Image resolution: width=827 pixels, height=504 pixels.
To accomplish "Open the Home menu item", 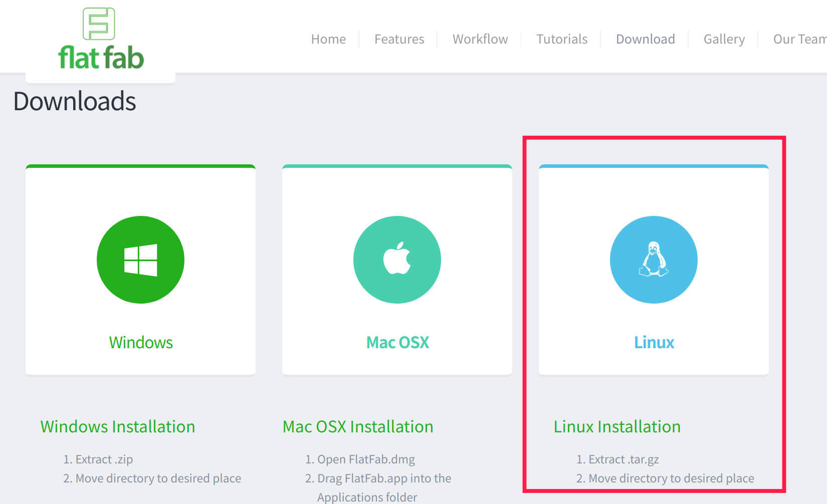I will [x=328, y=39].
